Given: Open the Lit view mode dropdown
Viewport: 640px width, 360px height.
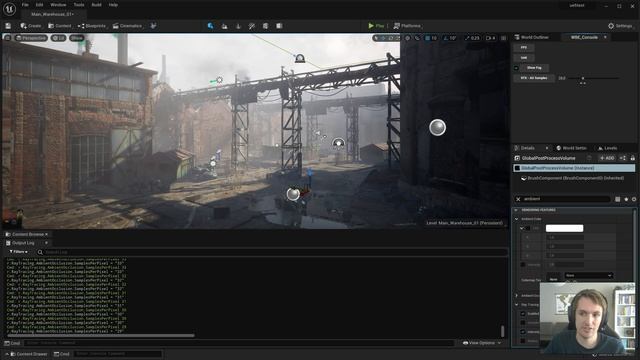Looking at the screenshot, I should pyautogui.click(x=59, y=38).
